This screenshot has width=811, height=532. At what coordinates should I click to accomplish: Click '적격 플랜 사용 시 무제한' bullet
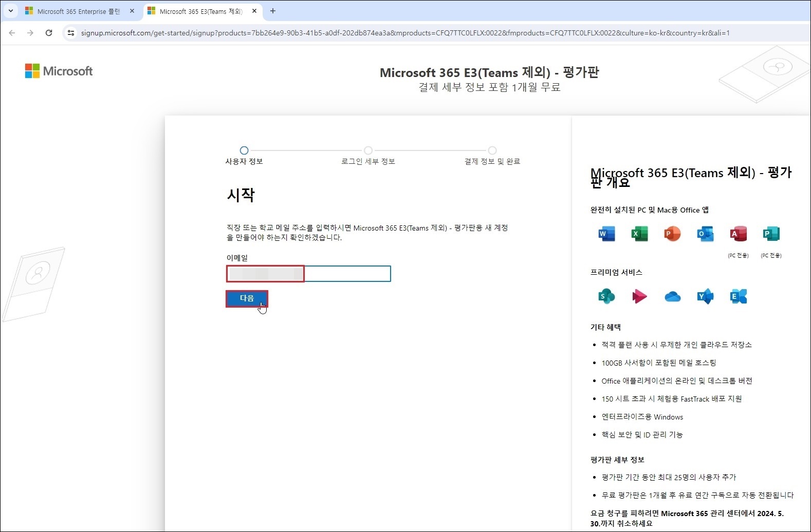click(x=677, y=345)
